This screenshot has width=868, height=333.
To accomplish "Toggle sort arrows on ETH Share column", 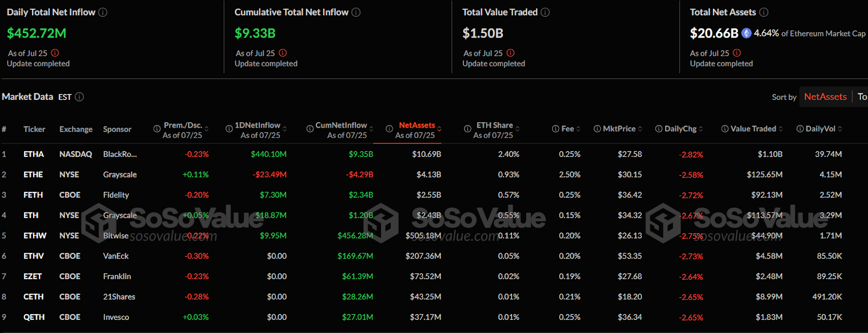I will point(518,129).
